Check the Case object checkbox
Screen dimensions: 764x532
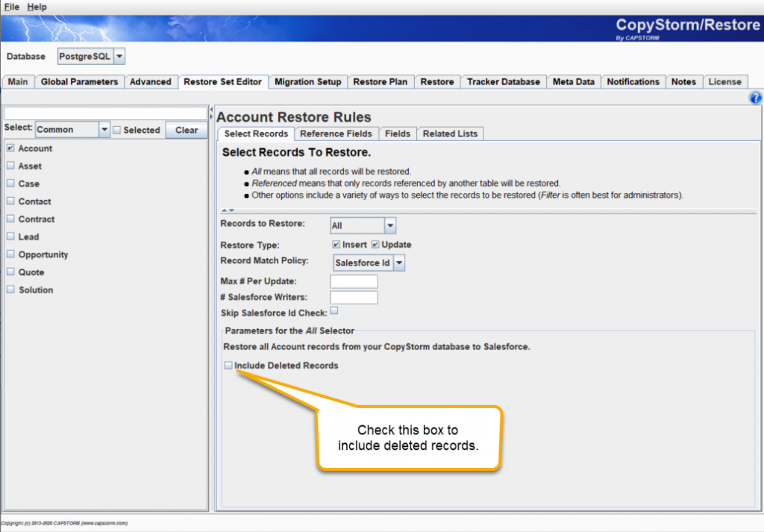(10, 184)
